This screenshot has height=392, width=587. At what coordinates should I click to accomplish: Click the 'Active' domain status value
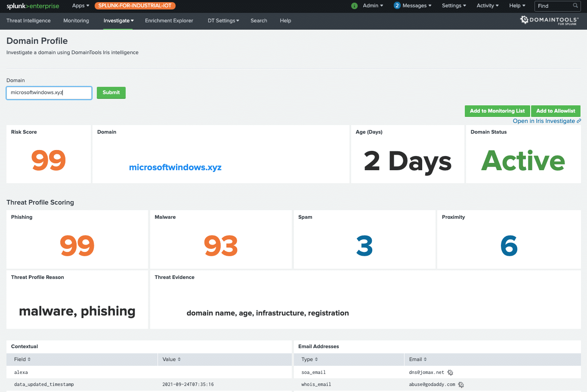(523, 160)
